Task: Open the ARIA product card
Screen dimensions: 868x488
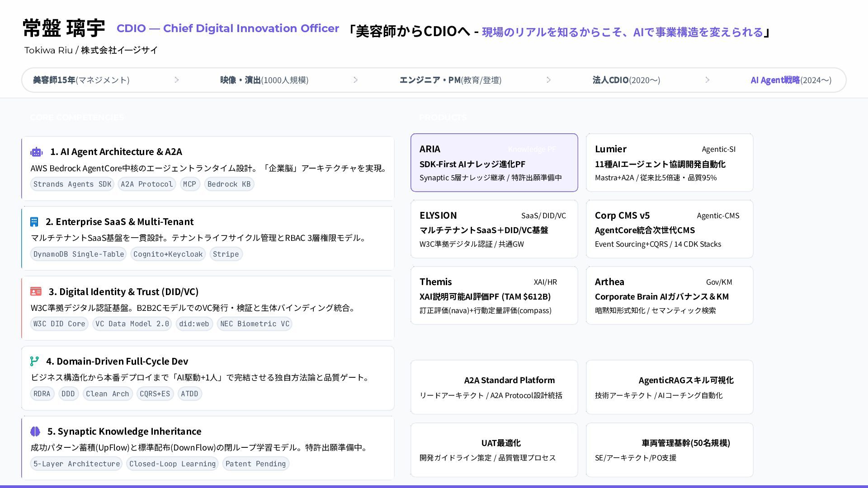Action: pos(494,163)
